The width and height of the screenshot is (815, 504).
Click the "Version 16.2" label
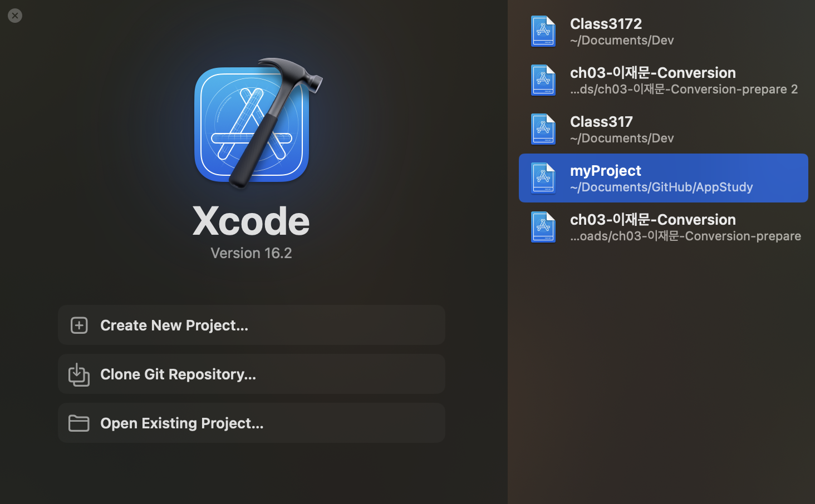[x=251, y=253]
